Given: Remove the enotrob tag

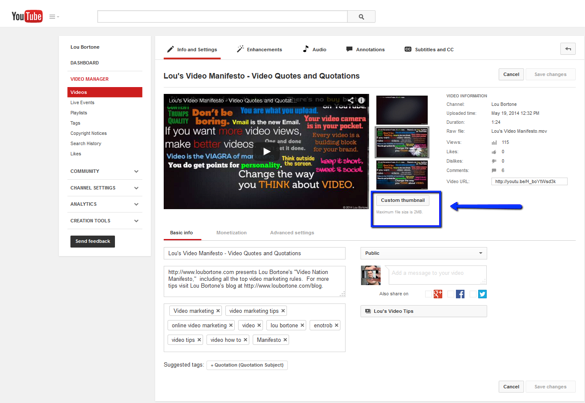Looking at the screenshot, I should point(336,325).
